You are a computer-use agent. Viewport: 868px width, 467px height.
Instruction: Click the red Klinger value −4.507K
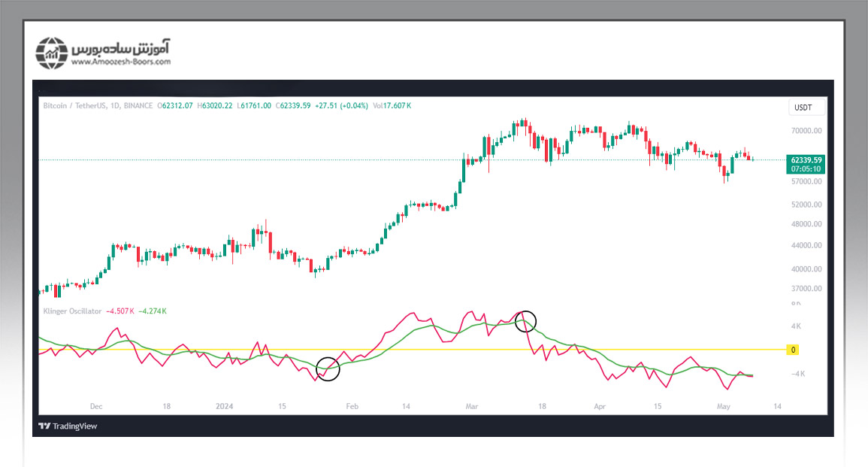click(120, 311)
